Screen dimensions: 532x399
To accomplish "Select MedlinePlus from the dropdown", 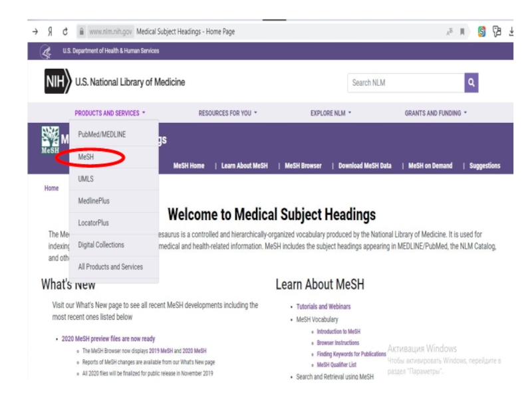I will click(x=114, y=201).
